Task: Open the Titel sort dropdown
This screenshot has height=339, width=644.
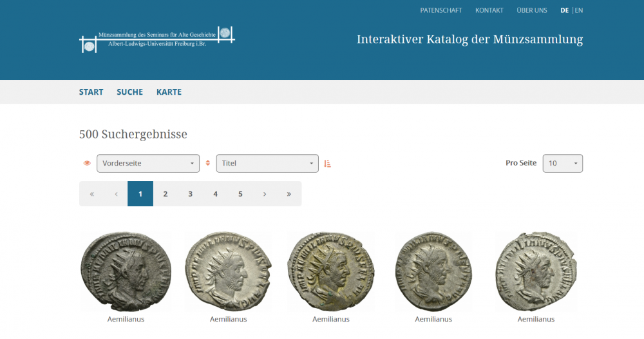Action: coord(267,164)
